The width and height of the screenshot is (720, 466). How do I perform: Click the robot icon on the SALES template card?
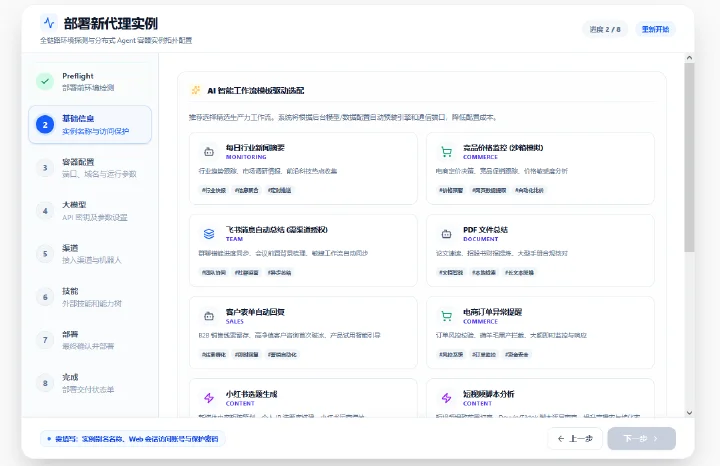[x=209, y=316]
